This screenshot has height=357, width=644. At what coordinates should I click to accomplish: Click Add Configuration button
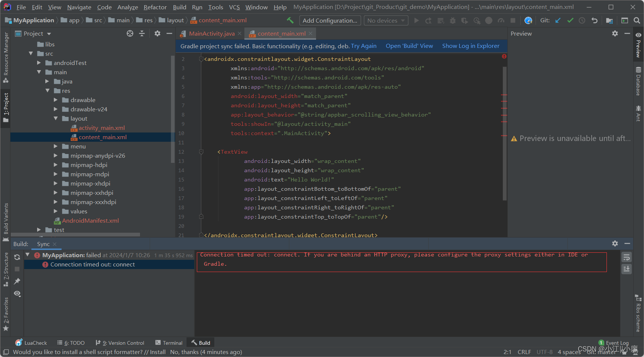coord(330,20)
